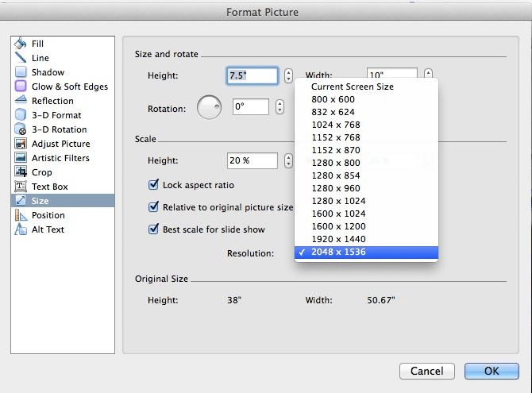Screen dimensions: 532x393
Task: Toggle Relative to original picture size
Action: pyautogui.click(x=154, y=207)
